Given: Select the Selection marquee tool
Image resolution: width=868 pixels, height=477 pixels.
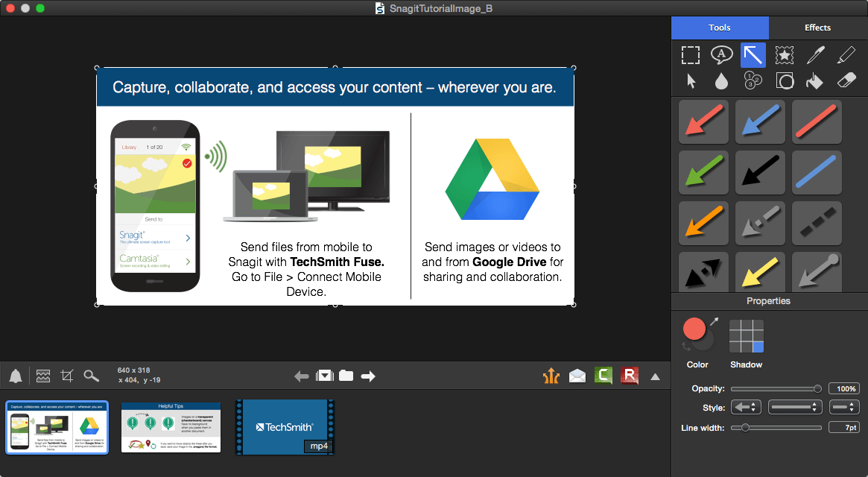Looking at the screenshot, I should coord(691,55).
